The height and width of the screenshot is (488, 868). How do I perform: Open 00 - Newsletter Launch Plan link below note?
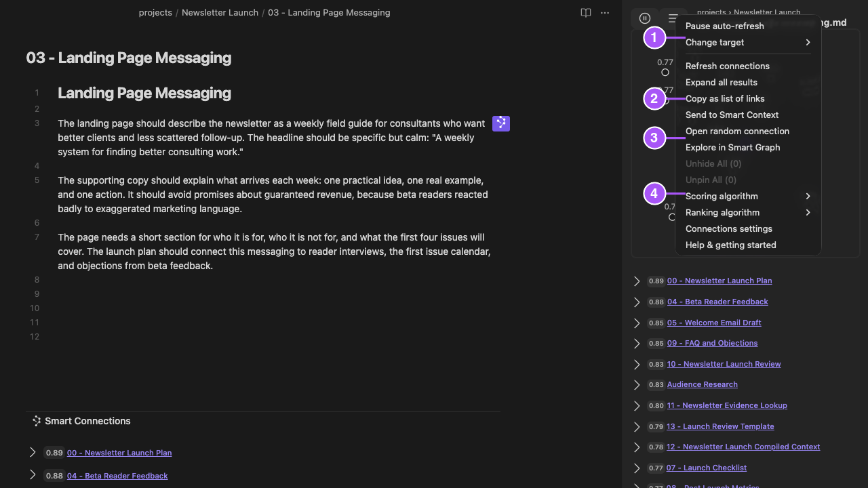coord(119,453)
